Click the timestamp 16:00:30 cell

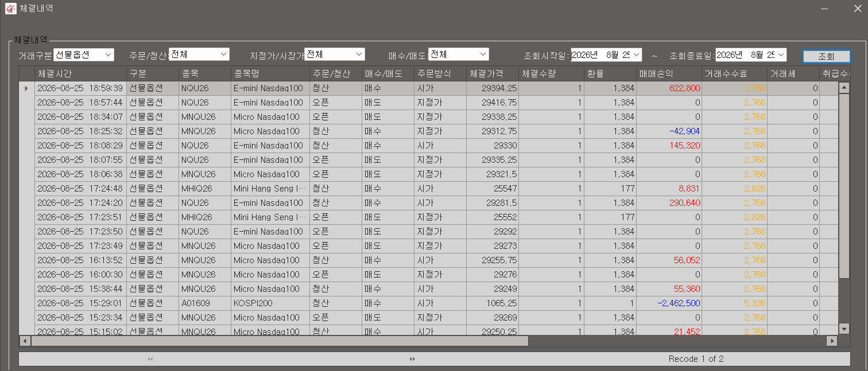coord(81,275)
